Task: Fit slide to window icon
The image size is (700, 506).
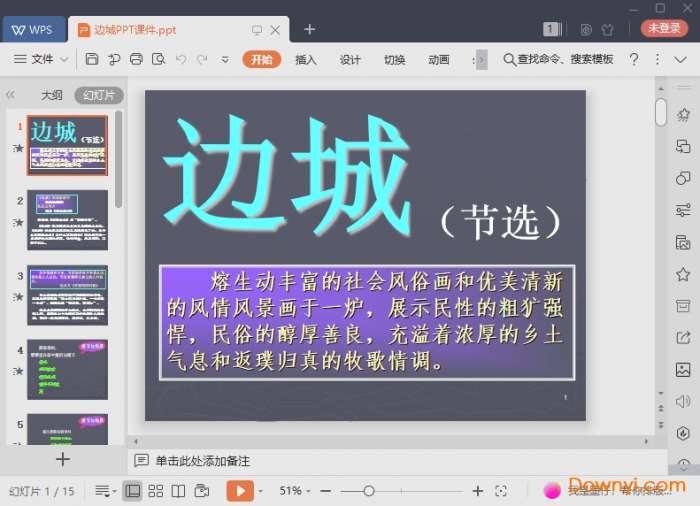Action: tap(501, 491)
